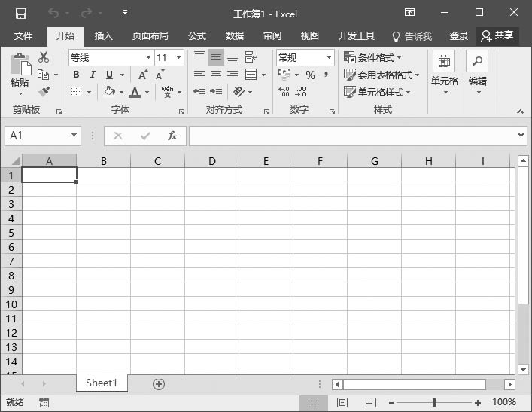Screen dimensions: 532x412
Task: Click Align Right icon
Action: (x=233, y=75)
